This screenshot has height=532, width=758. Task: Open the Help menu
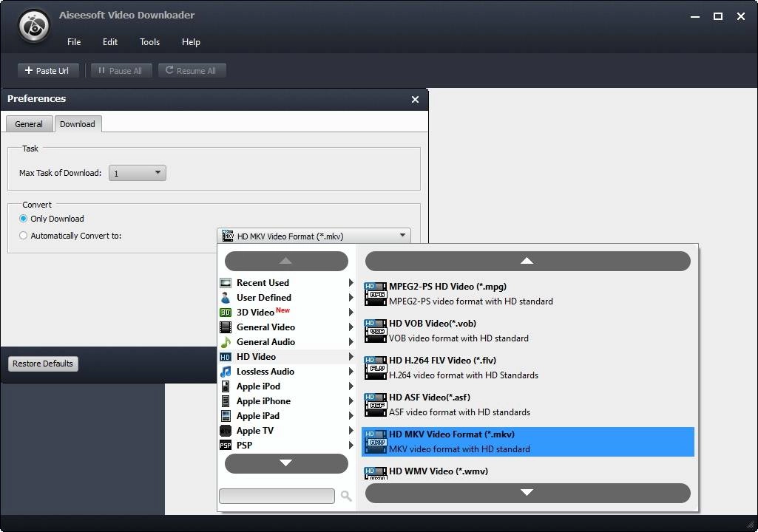pos(191,42)
